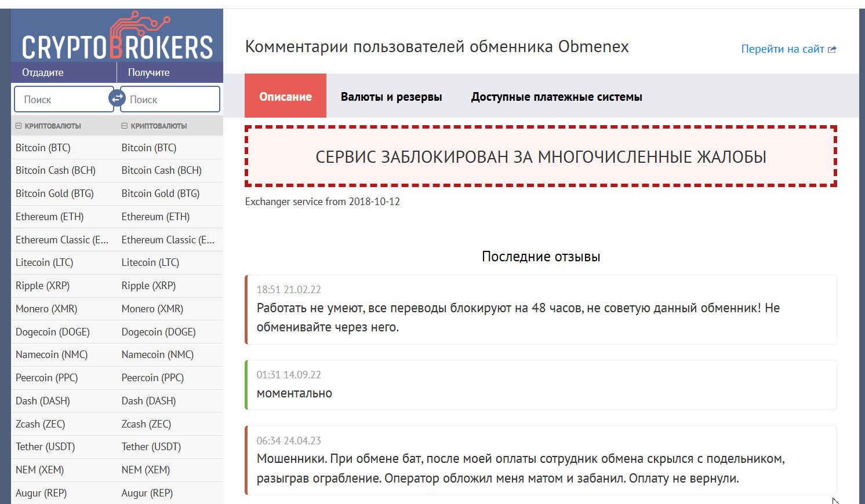Open external site icon next to Перейти на сайт
Viewport: 865px width, 504px height.
click(x=832, y=50)
